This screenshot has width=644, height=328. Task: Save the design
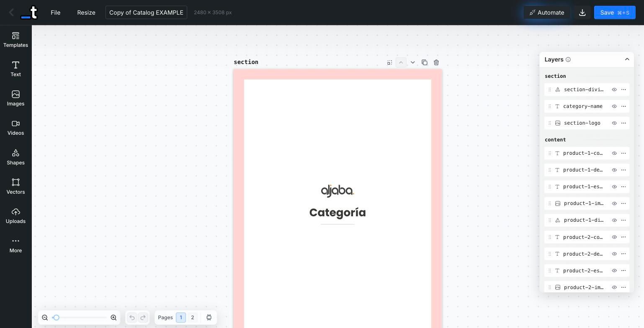pos(615,13)
